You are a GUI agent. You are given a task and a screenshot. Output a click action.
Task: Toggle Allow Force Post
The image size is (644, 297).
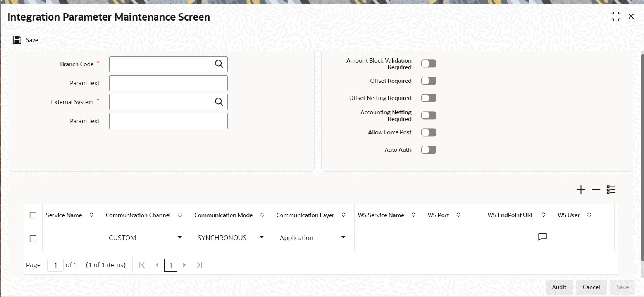tap(429, 132)
